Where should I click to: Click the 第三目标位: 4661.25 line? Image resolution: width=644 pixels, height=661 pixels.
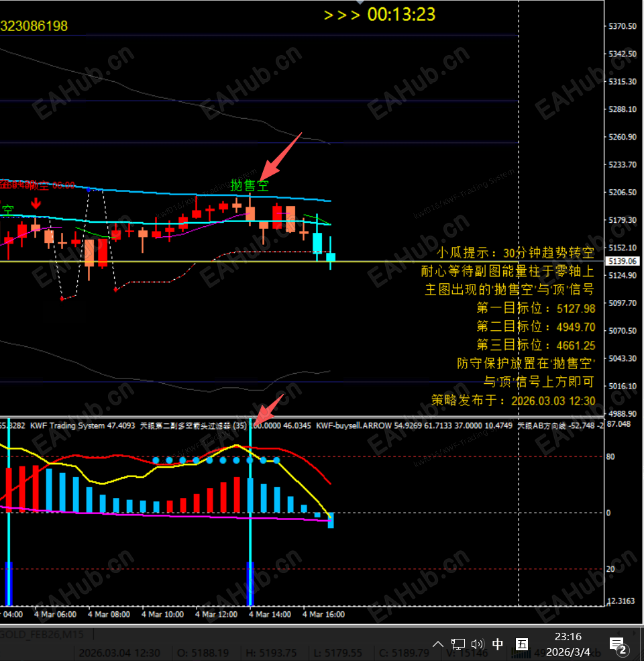point(536,346)
